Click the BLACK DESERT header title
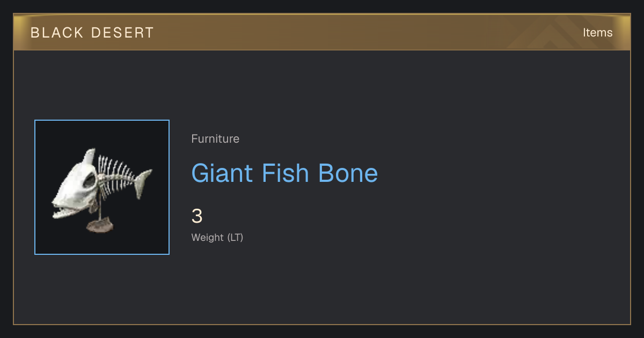Screen dimensions: 644x338 pos(92,33)
